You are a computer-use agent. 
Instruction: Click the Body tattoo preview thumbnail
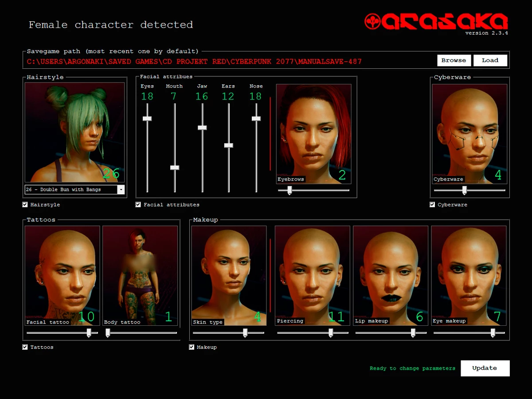[140, 276]
